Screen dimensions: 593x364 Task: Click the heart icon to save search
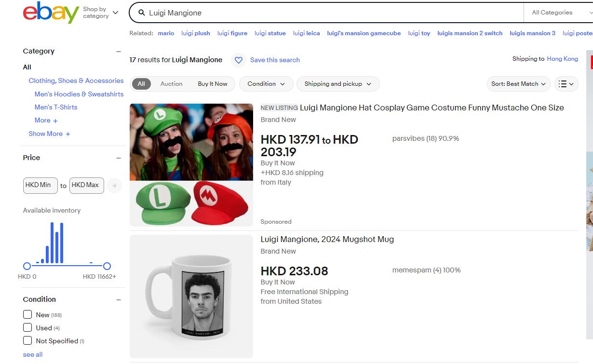[239, 60]
